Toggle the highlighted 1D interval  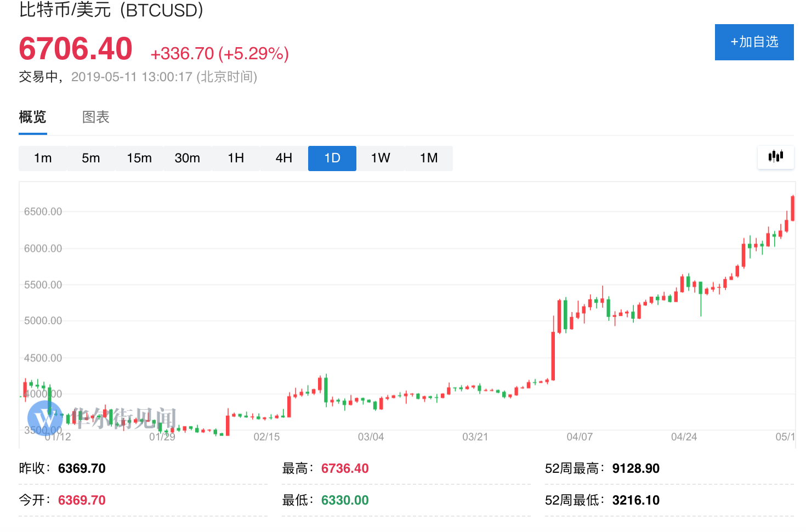[332, 158]
